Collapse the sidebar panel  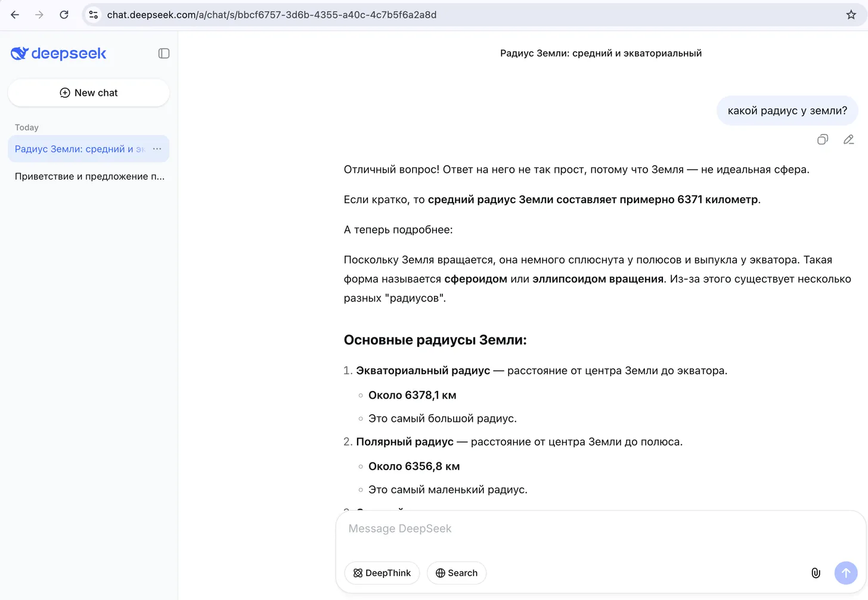click(163, 53)
